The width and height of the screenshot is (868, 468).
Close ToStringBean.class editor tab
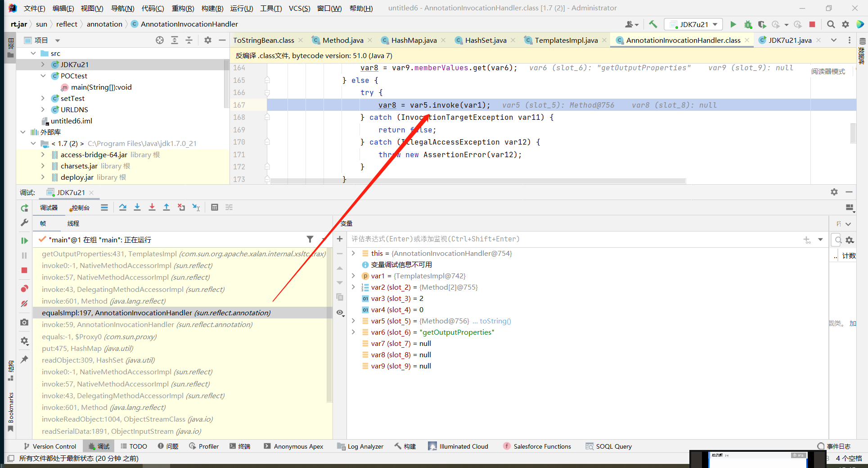click(301, 40)
